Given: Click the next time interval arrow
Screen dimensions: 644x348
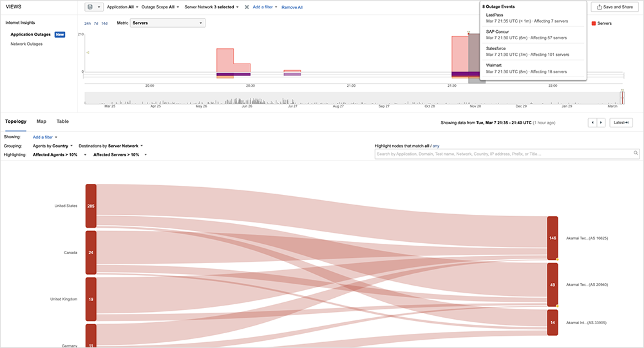Looking at the screenshot, I should [601, 122].
